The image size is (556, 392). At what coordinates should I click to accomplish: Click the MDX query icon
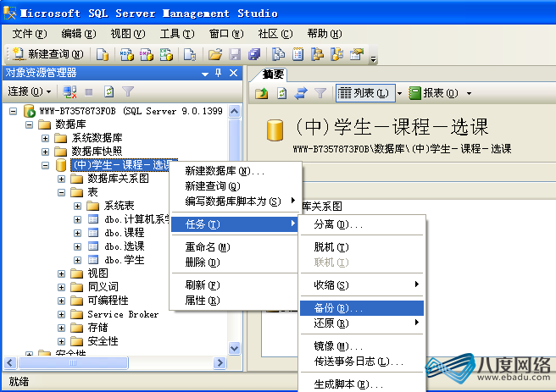tap(126, 54)
